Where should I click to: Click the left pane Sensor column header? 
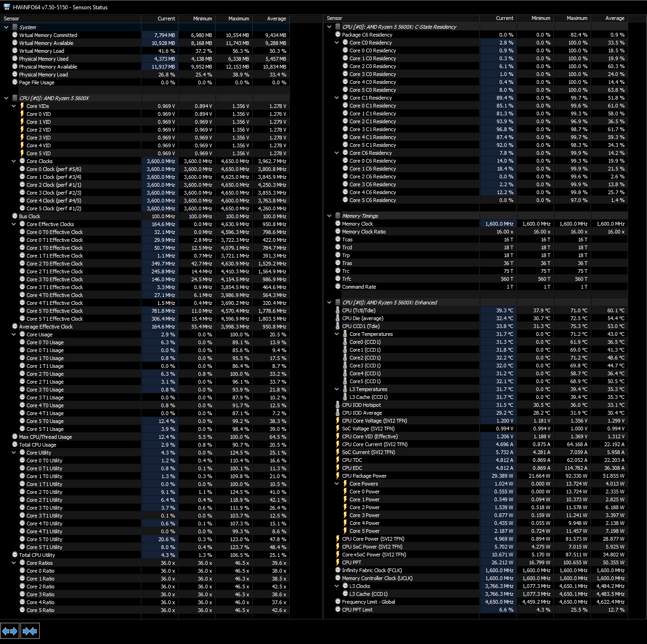pyautogui.click(x=70, y=19)
